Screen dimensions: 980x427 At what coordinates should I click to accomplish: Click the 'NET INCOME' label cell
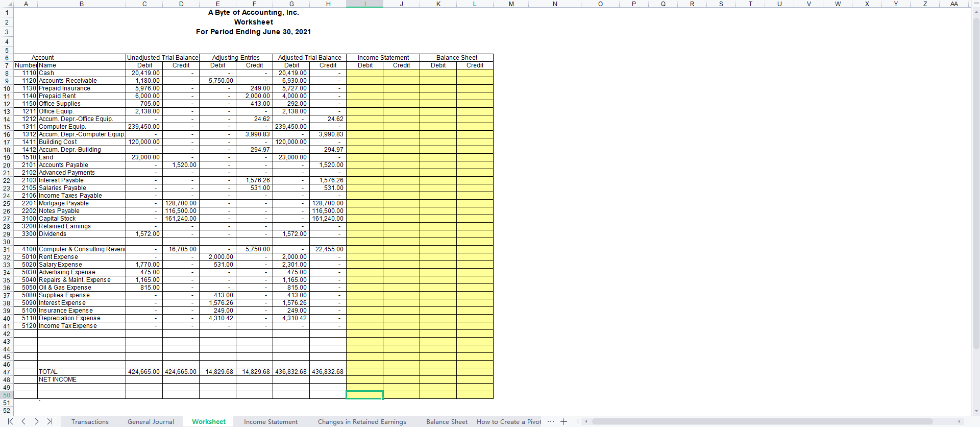(82, 379)
